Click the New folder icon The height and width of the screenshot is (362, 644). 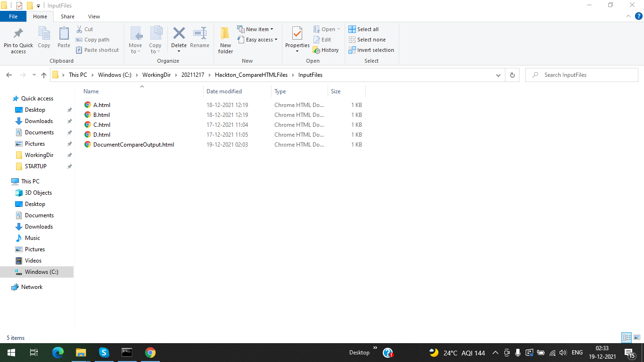pyautogui.click(x=225, y=33)
